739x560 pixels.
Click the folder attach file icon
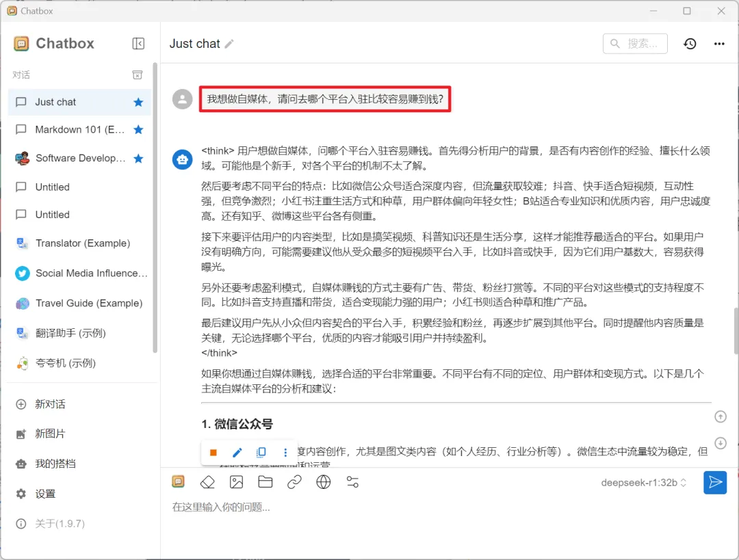coord(265,482)
